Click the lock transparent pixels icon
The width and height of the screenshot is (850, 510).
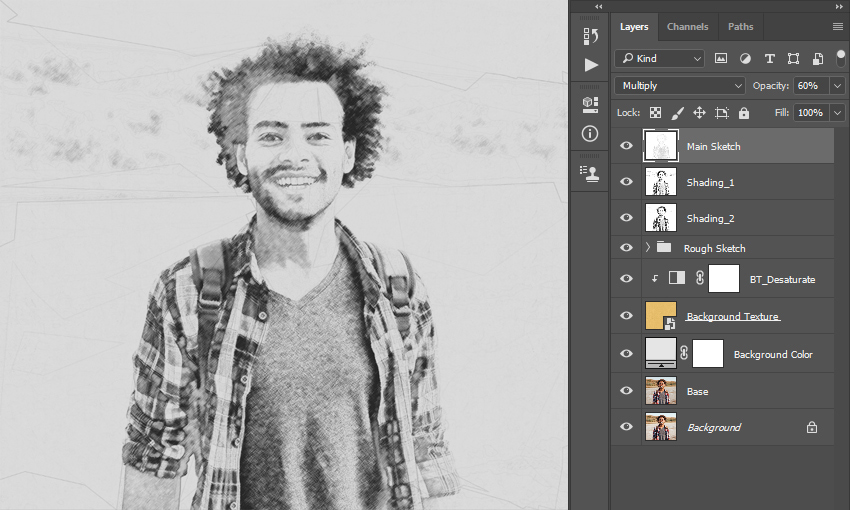coord(655,113)
